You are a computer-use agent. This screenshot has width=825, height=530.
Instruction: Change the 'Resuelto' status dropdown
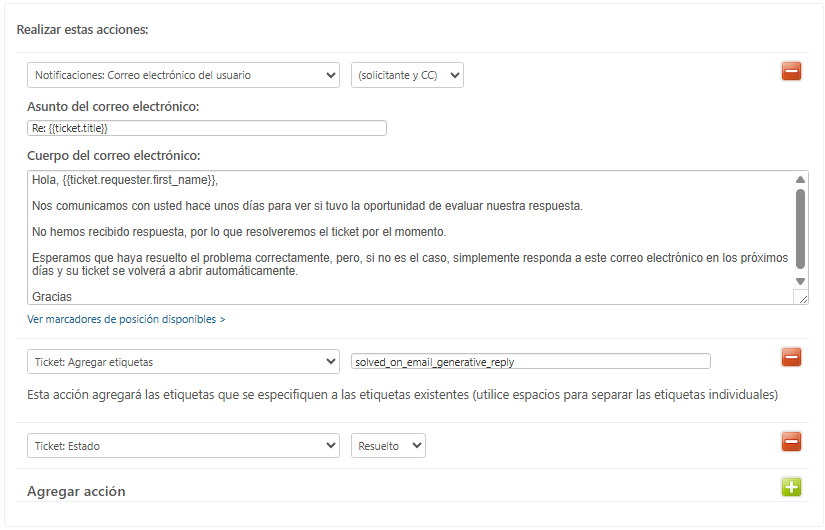point(388,446)
